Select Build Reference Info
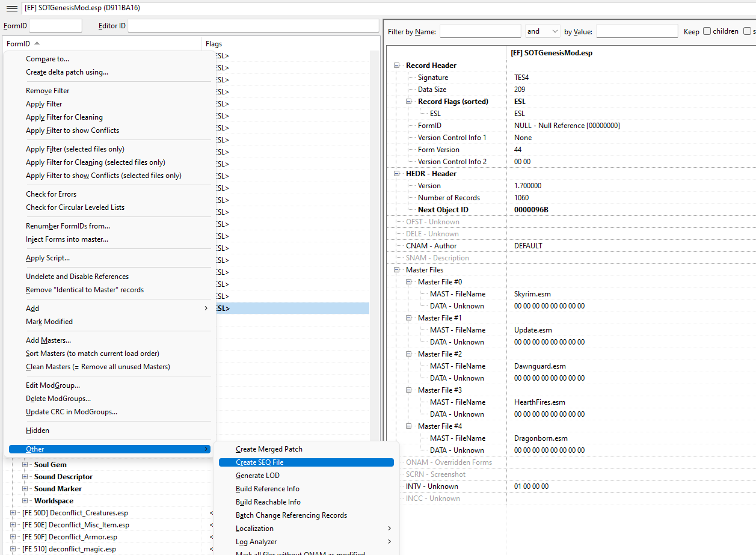The width and height of the screenshot is (756, 555). tap(306, 489)
